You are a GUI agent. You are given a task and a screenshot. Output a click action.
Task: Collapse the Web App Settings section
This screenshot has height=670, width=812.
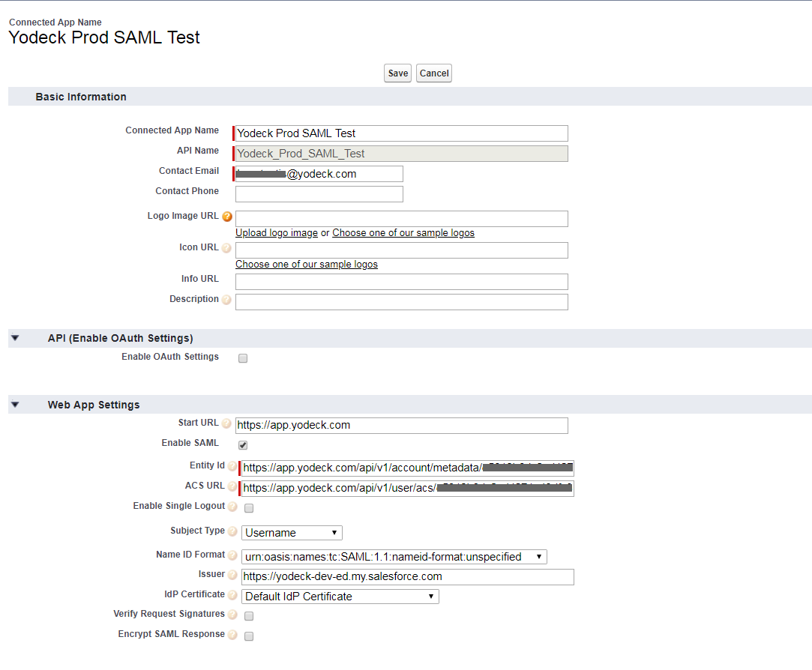coord(15,405)
